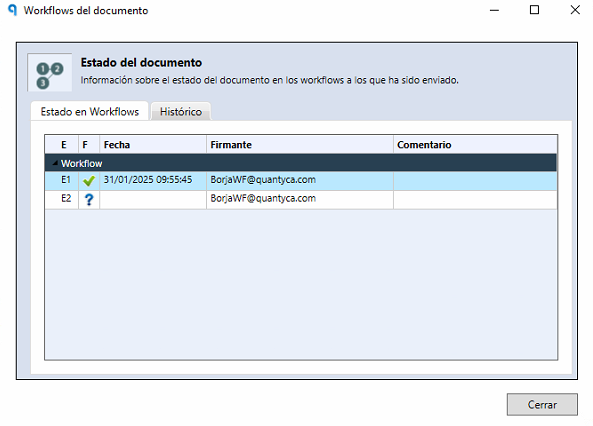Click the workflow steps icon beside Estado del documento

click(x=50, y=72)
